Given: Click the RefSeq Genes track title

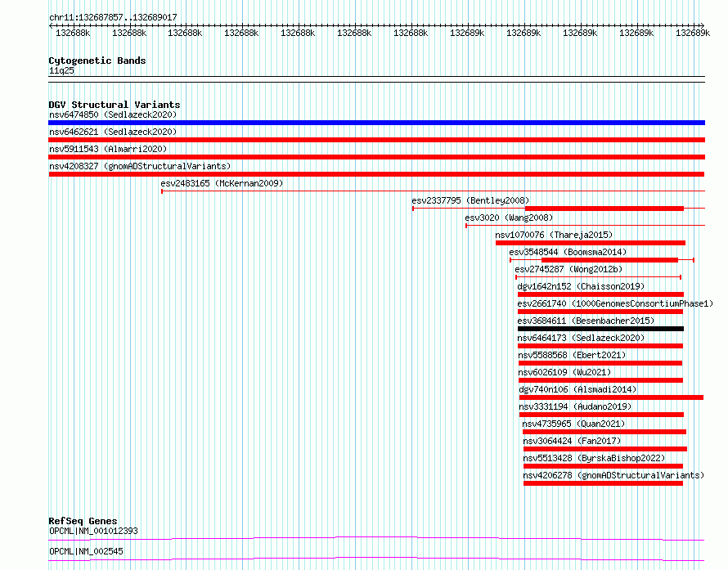Looking at the screenshot, I should (x=83, y=521).
